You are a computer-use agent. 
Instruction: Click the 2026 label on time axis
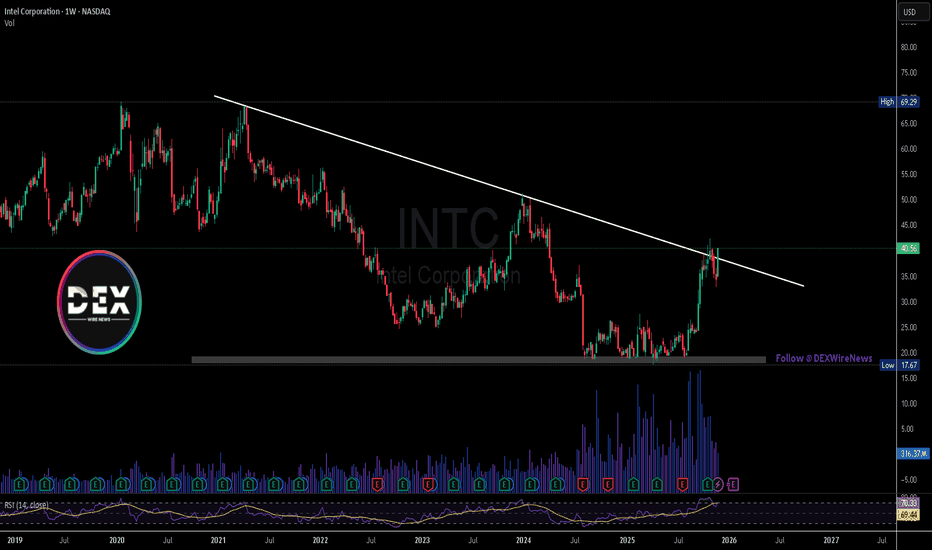[729, 539]
